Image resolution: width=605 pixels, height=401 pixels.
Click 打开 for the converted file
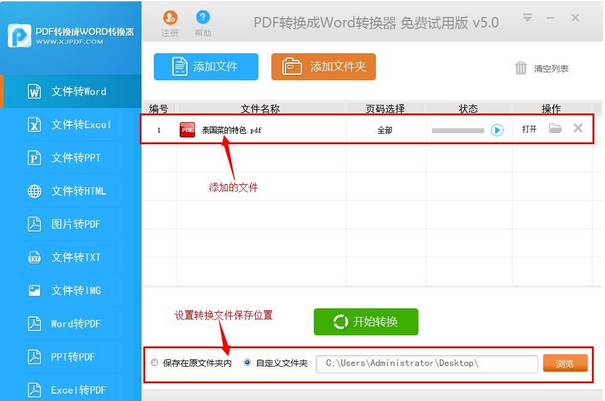point(529,129)
